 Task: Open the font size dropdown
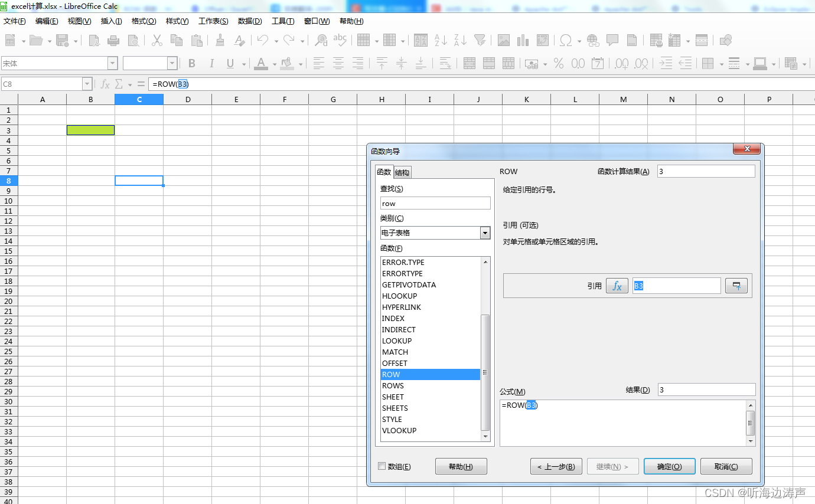(172, 63)
